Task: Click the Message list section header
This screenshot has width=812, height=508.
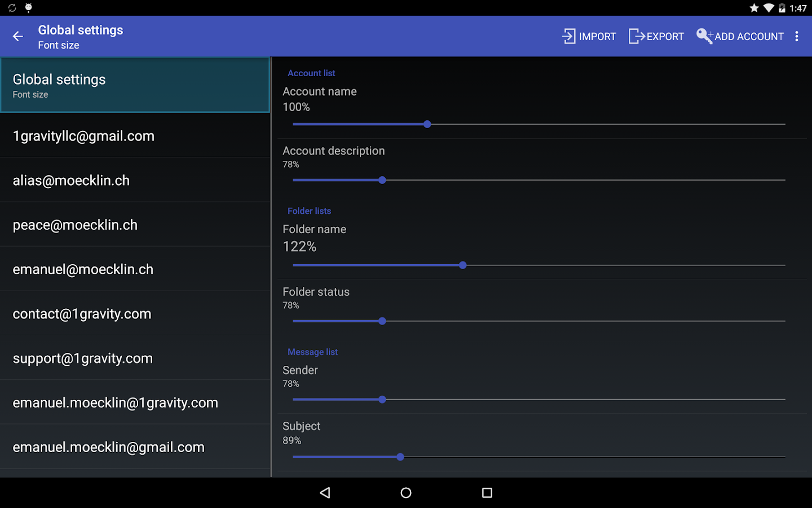Action: coord(313,352)
